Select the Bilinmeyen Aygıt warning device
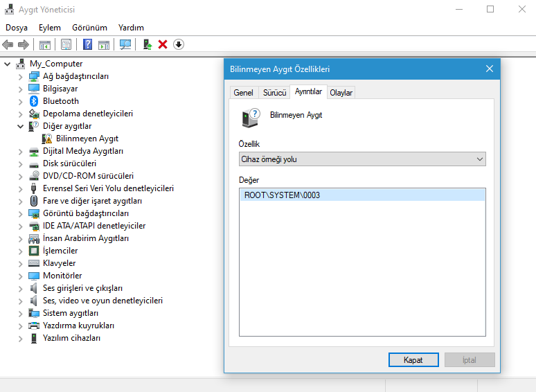This screenshot has width=536, height=392. click(x=87, y=139)
